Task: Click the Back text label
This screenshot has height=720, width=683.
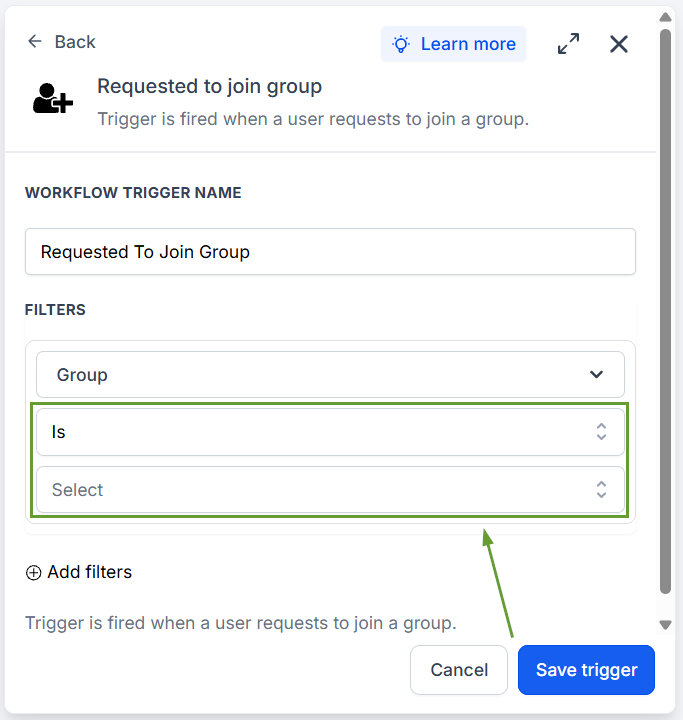Action: [75, 42]
